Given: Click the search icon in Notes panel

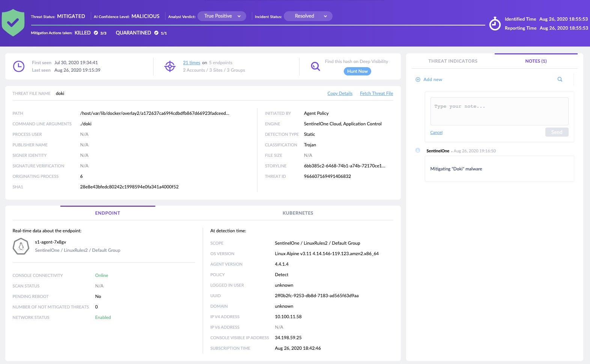Looking at the screenshot, I should (x=560, y=80).
